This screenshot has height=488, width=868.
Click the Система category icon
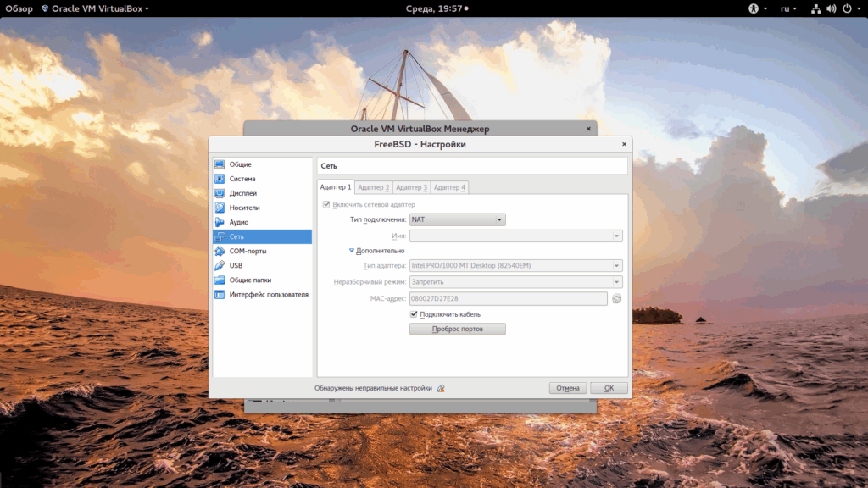(220, 179)
